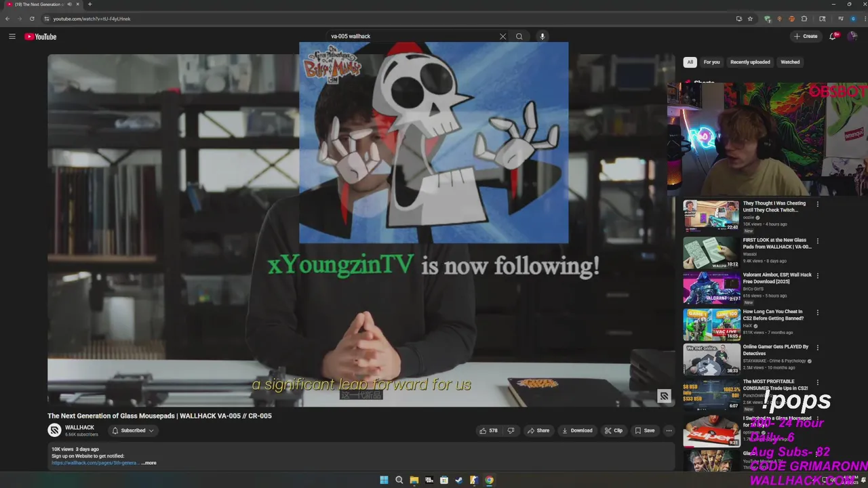Open Steam from taskbar
868x488 pixels.
pyautogui.click(x=458, y=480)
